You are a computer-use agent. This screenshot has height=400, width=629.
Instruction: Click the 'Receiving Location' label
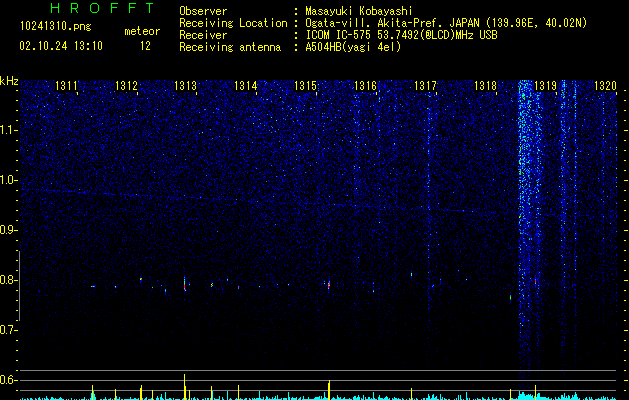[x=233, y=23]
